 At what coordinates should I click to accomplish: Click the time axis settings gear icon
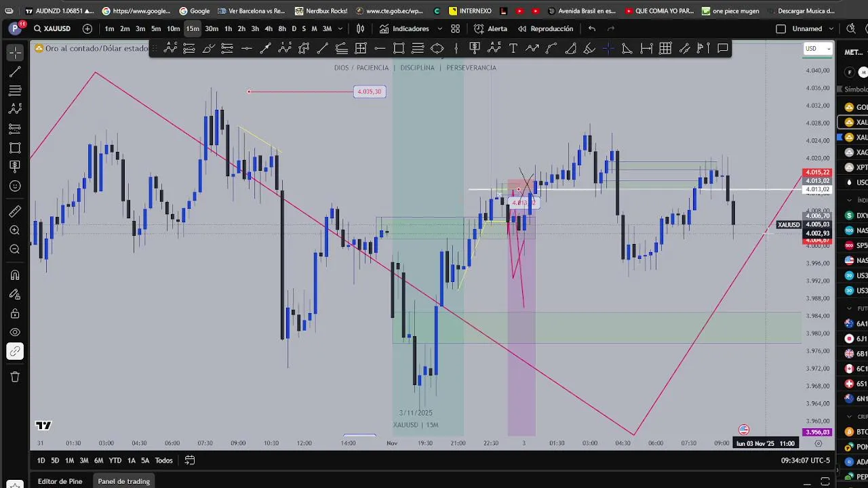tap(818, 443)
